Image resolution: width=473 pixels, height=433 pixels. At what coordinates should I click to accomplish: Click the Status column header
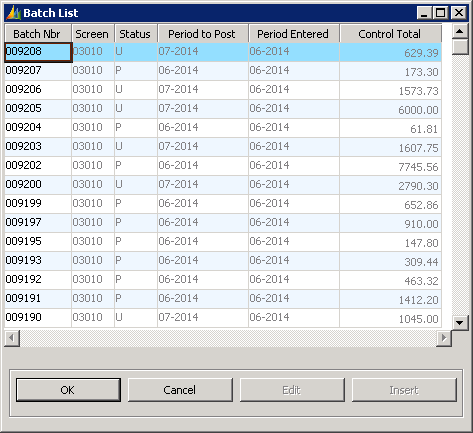136,34
